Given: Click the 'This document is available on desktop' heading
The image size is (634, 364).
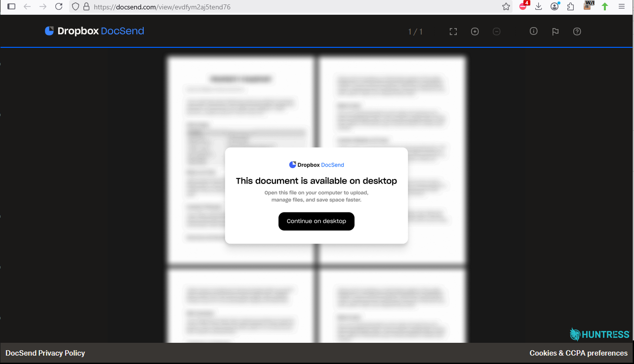Looking at the screenshot, I should tap(317, 181).
